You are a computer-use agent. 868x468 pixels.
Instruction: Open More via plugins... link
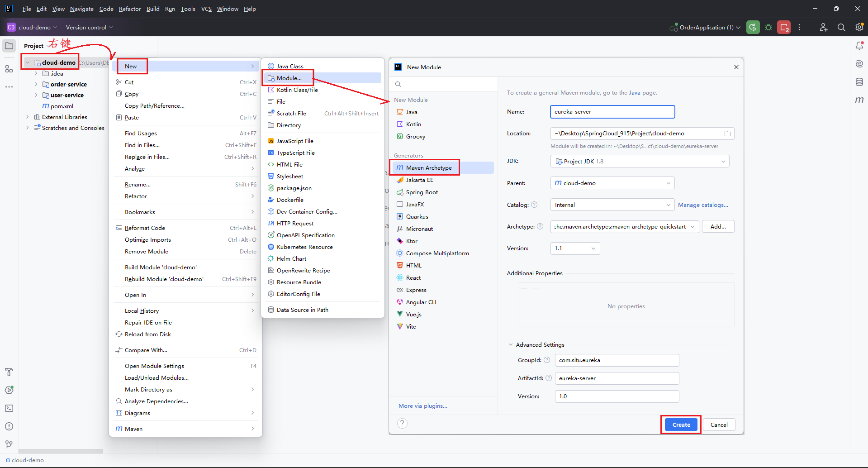coord(423,406)
